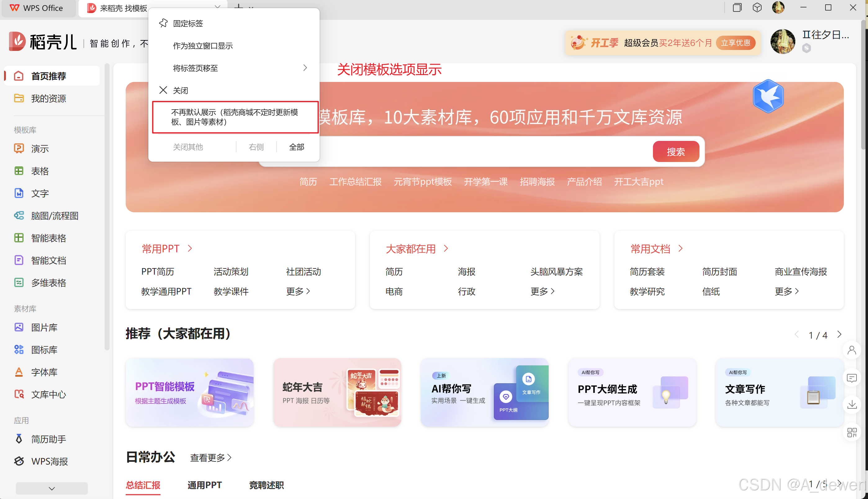The height and width of the screenshot is (499, 868).
Task: Click the 图标库 icon in sidebar
Action: (19, 349)
